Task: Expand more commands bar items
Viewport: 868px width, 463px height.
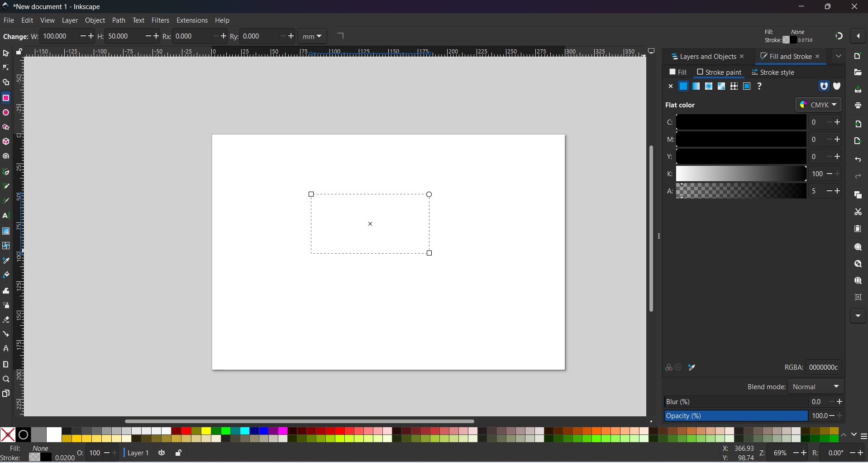Action: coord(858,316)
